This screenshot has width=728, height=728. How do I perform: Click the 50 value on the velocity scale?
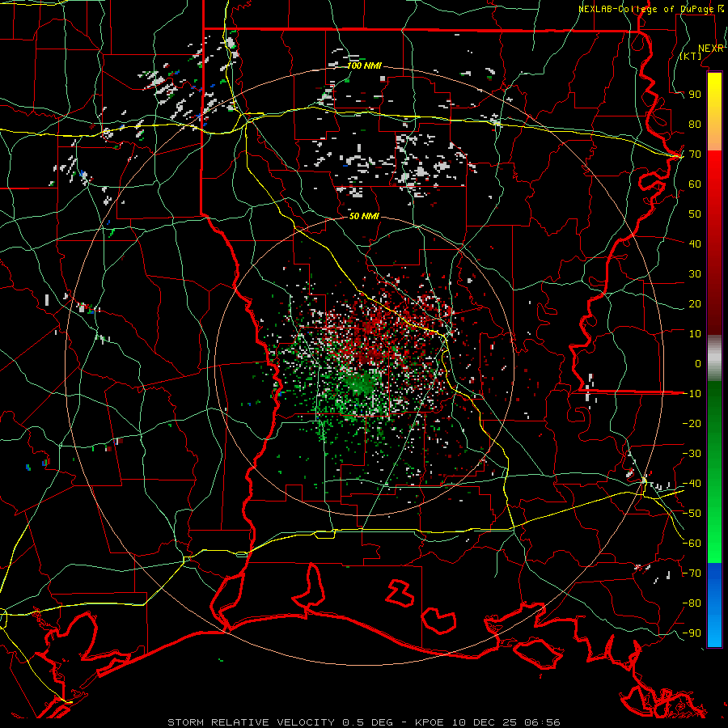click(695, 214)
